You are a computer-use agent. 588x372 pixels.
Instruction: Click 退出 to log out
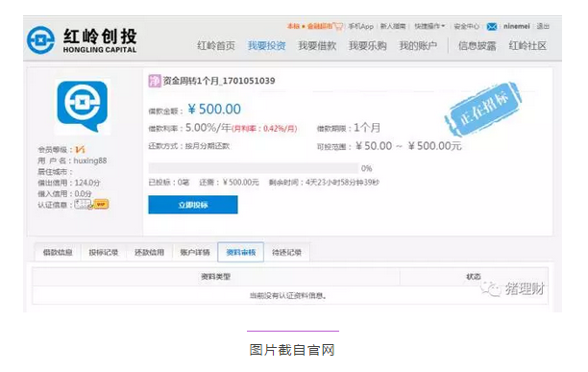543,26
